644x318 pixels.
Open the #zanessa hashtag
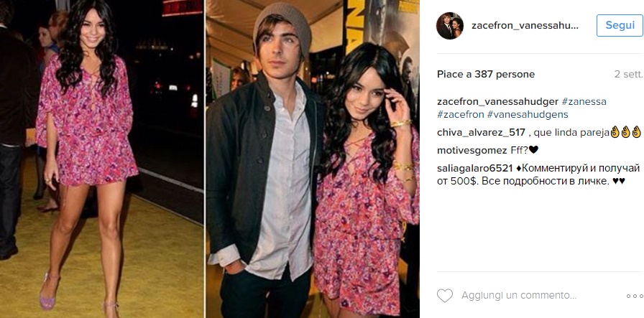[x=584, y=101]
